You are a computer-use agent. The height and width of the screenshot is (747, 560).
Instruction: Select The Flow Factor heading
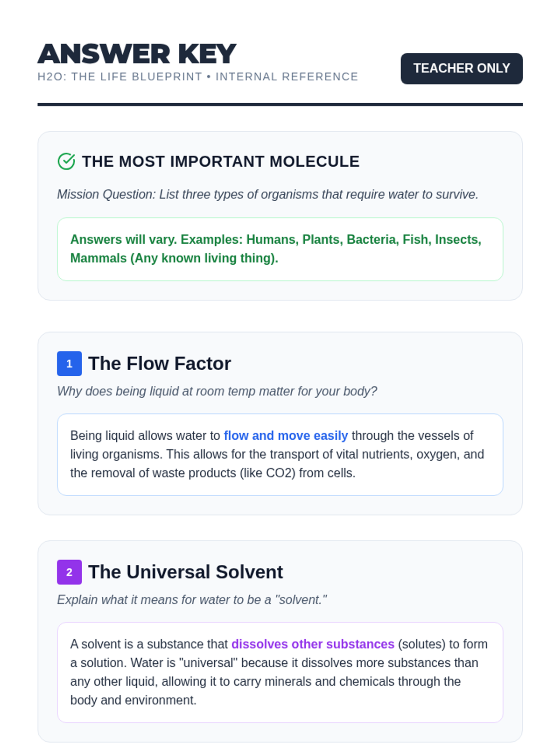tap(160, 364)
